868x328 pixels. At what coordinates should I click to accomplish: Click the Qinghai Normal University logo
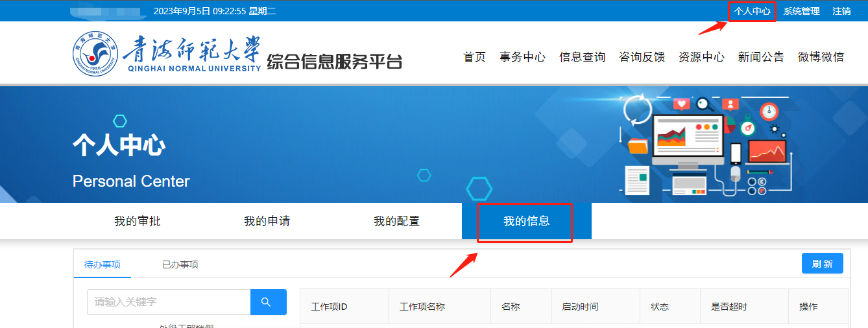click(x=95, y=53)
